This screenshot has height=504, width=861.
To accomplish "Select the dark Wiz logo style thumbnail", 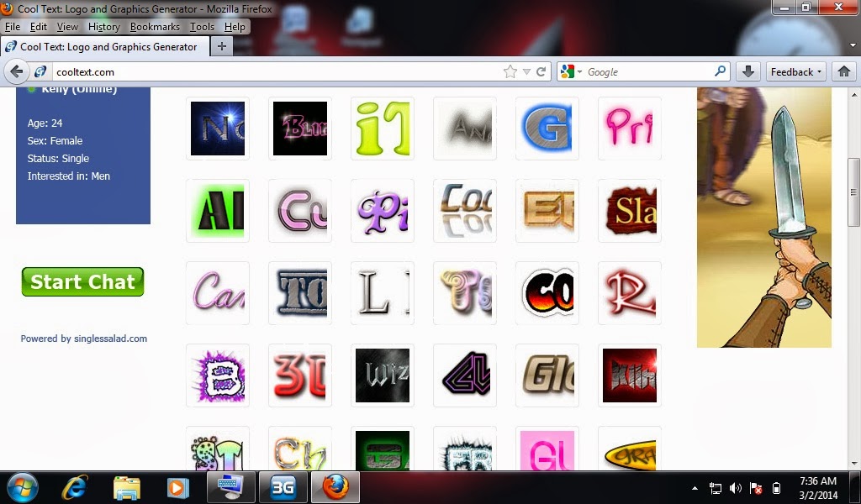I will (x=383, y=375).
